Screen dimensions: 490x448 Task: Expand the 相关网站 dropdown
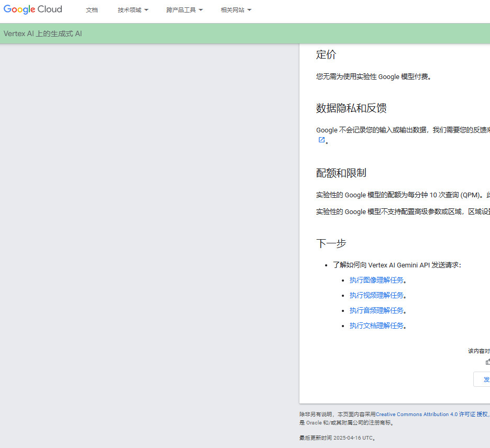click(236, 10)
